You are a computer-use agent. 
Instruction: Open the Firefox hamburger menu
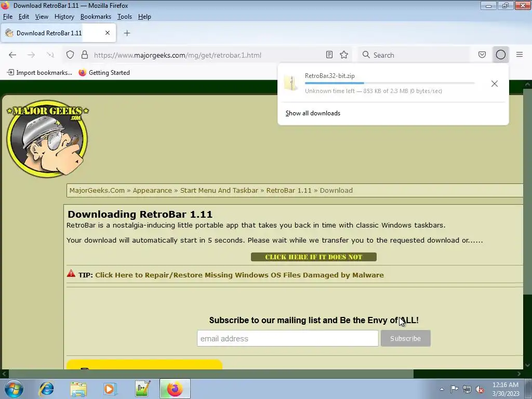click(520, 55)
